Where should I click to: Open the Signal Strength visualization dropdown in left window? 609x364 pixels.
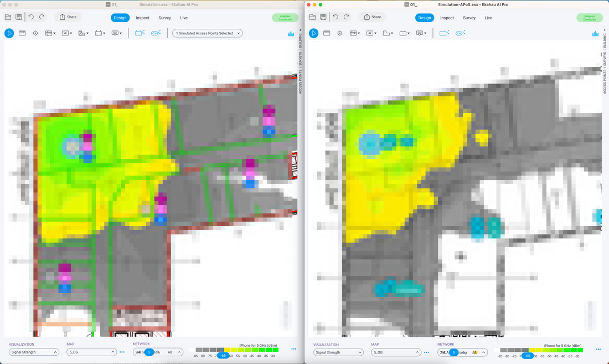click(34, 352)
